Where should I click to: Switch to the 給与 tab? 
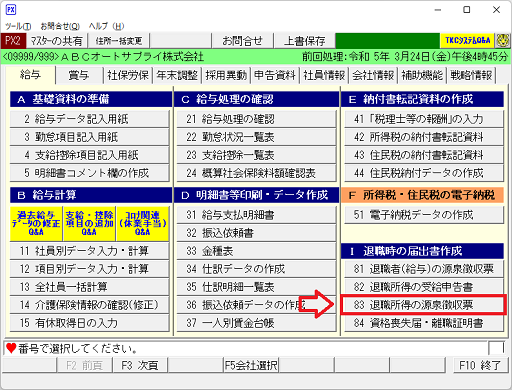point(30,75)
